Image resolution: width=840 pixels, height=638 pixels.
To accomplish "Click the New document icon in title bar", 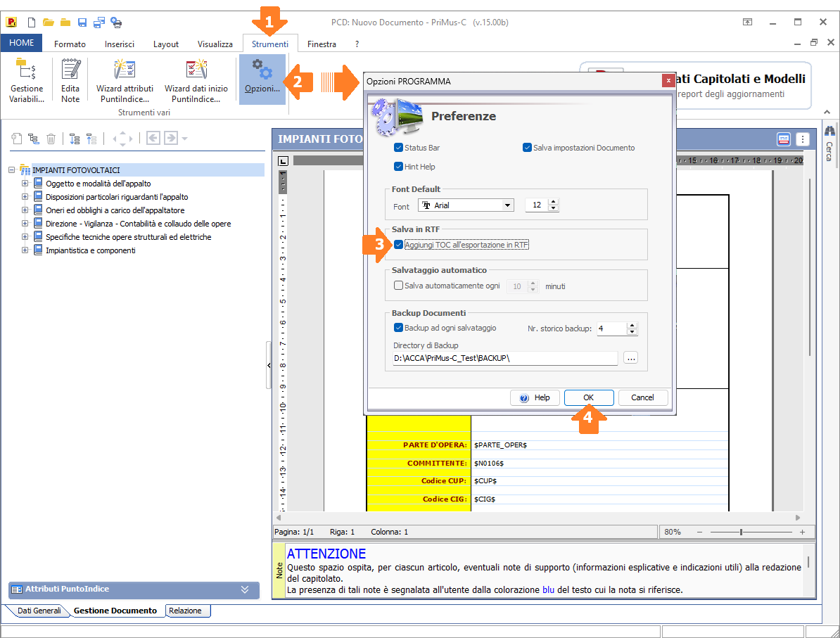I will coord(32,23).
